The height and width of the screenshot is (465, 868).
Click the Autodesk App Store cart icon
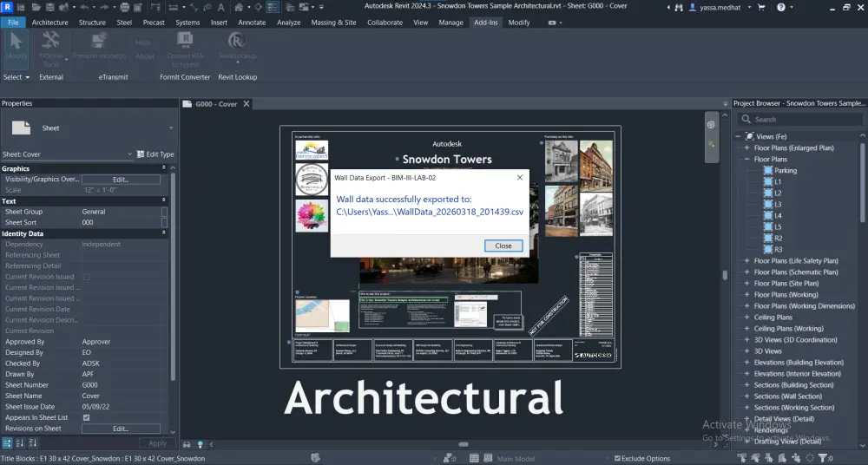(761, 7)
